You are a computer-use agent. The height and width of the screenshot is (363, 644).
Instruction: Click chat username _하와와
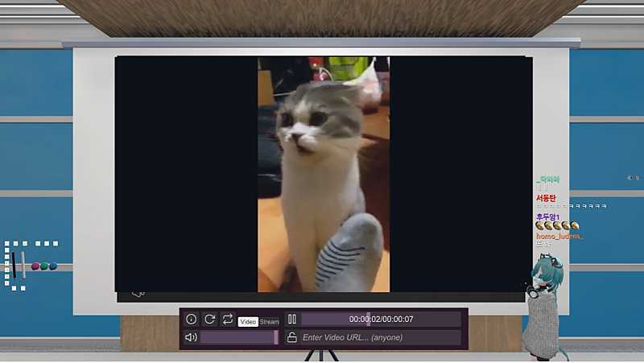click(548, 179)
